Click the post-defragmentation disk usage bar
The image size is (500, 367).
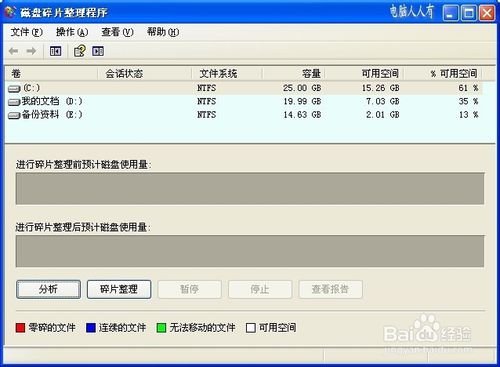pos(250,251)
